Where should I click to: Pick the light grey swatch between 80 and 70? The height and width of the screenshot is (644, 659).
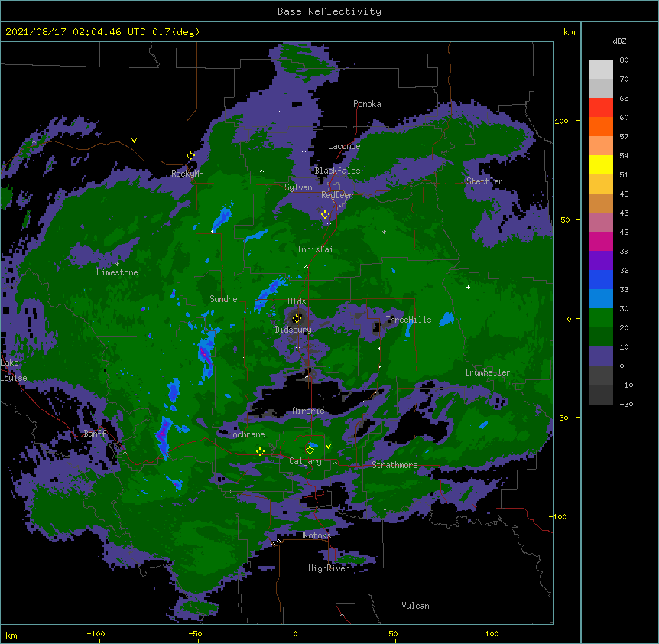601,70
